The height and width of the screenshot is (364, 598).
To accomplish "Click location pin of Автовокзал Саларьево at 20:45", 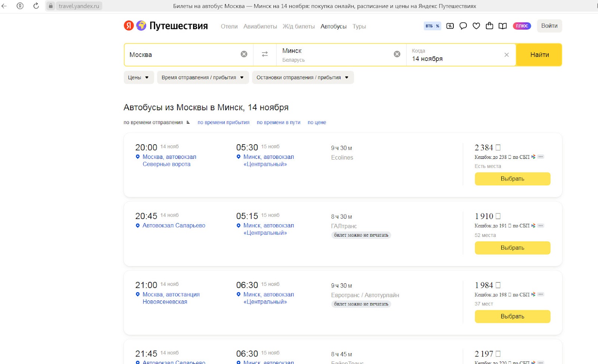I will click(x=138, y=226).
